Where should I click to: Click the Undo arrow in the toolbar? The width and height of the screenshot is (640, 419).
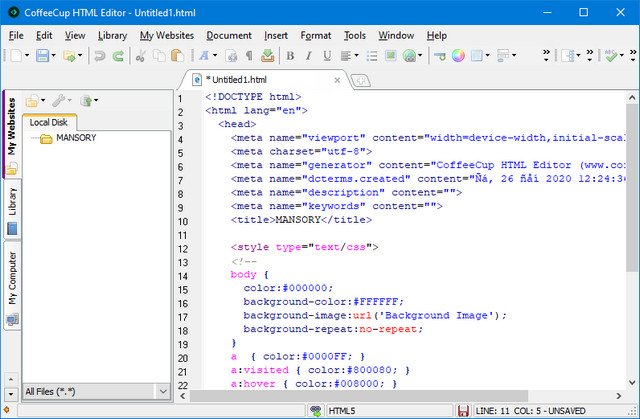pos(99,56)
